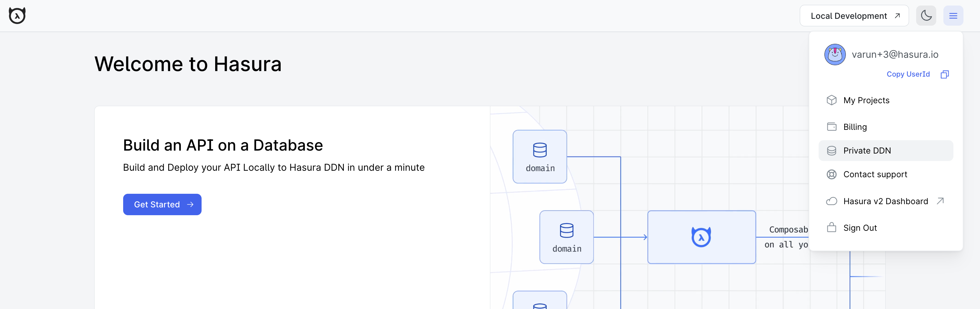Click the varun+3@hasura.io email text
This screenshot has height=309, width=980.
895,55
